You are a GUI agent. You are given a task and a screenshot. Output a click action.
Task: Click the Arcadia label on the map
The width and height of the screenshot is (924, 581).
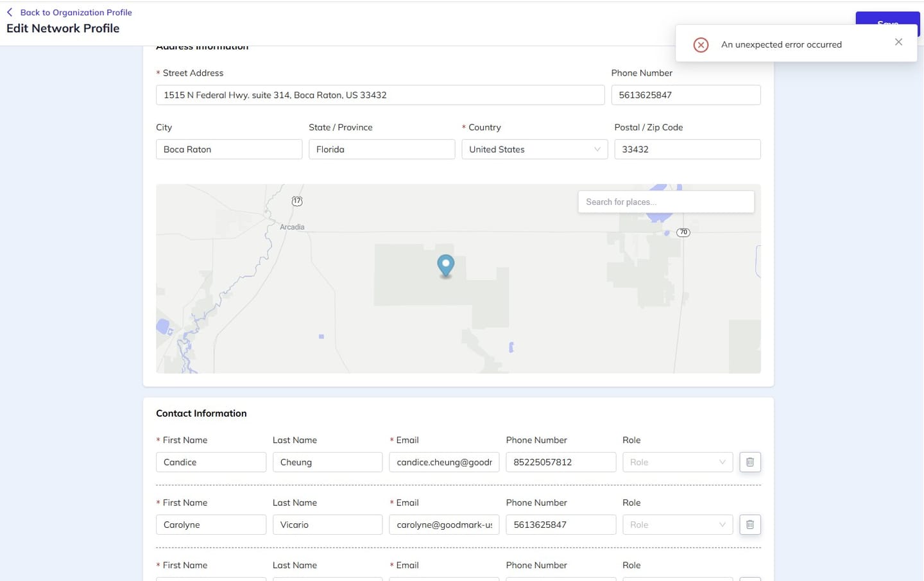coord(292,227)
